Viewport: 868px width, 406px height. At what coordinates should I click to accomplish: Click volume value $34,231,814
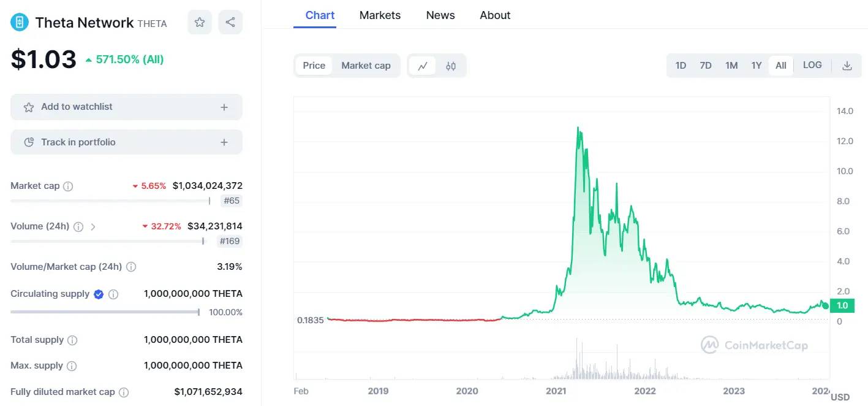click(x=215, y=226)
